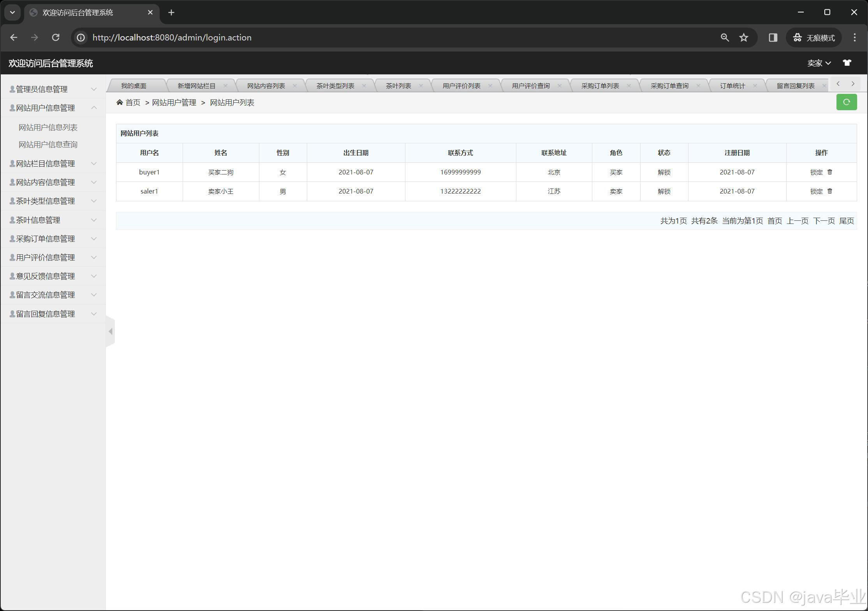Close the 采购订单列表 tab

click(x=629, y=86)
